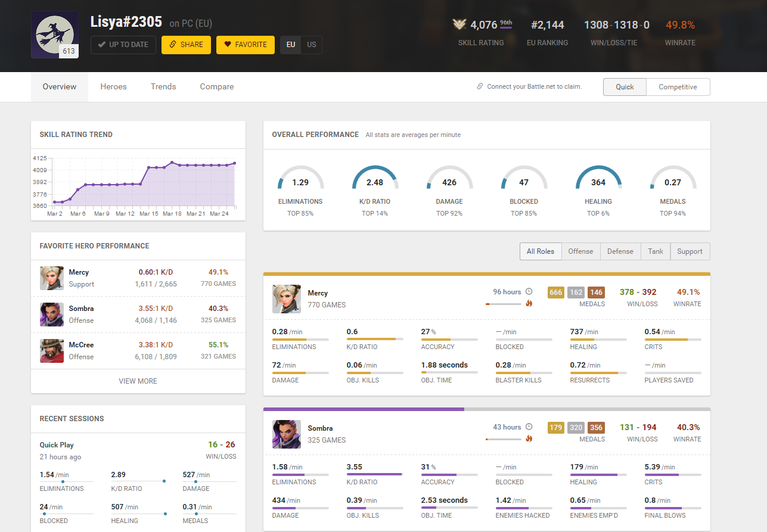Click Mercy portrait in Favorite Hero Performance
This screenshot has width=767, height=532.
pyautogui.click(x=52, y=278)
